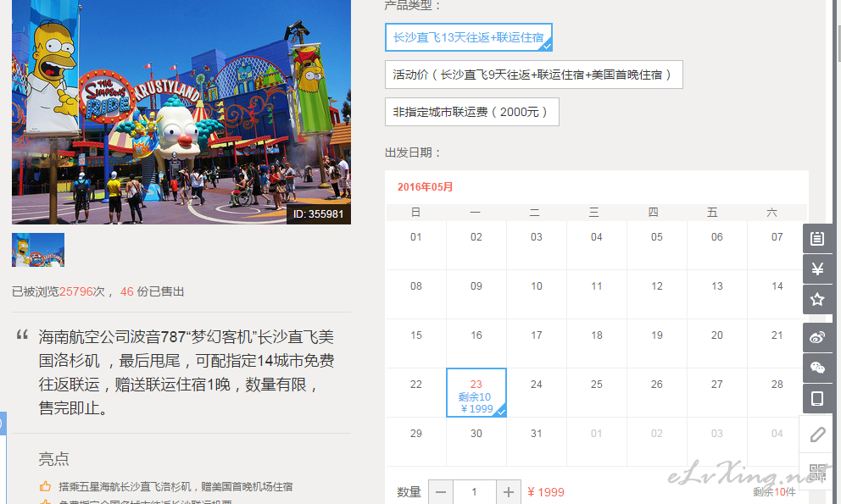841x504 pixels.
Task: Select calendar date 30
Action: (476, 442)
